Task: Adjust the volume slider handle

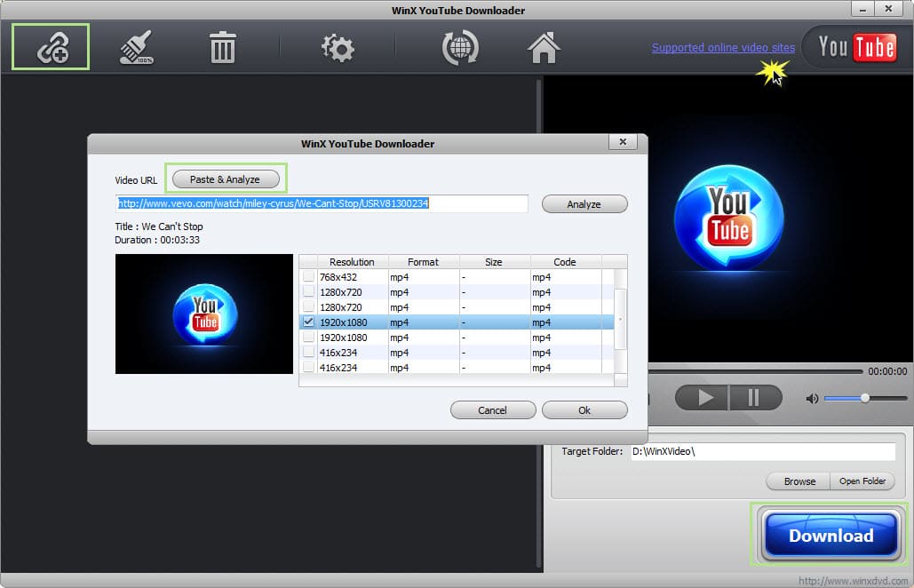Action: [865, 398]
